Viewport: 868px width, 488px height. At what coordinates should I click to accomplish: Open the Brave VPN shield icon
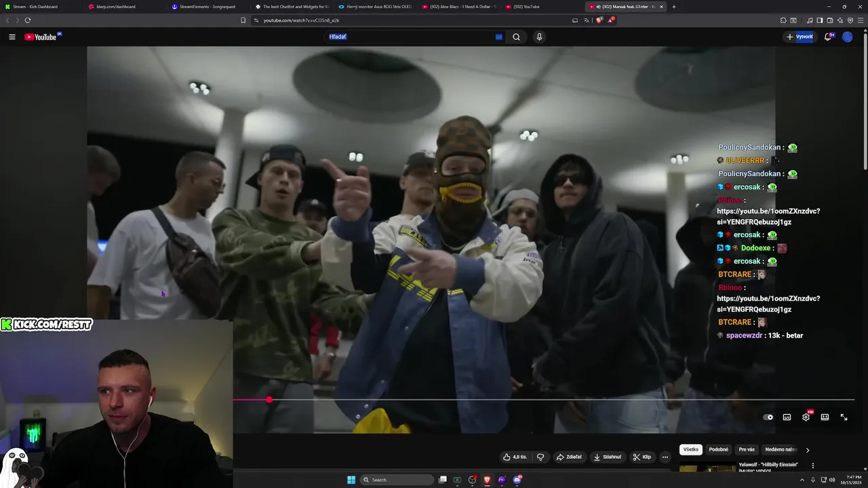coord(850,20)
